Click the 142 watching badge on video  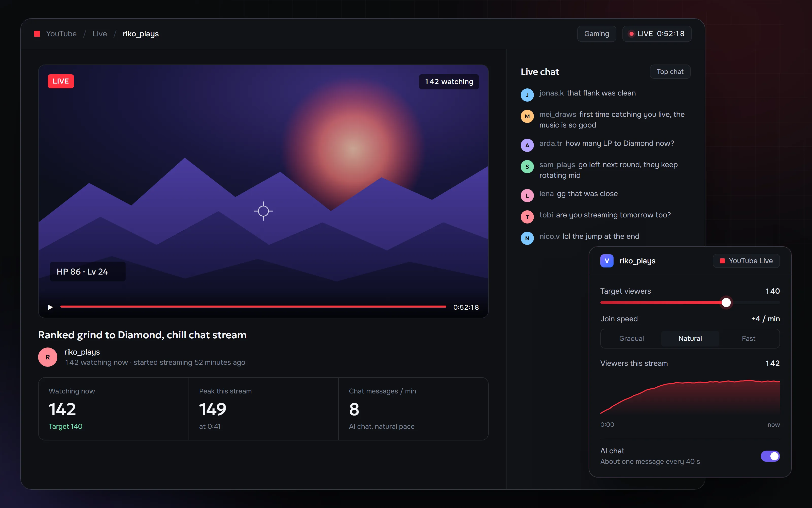[449, 82]
